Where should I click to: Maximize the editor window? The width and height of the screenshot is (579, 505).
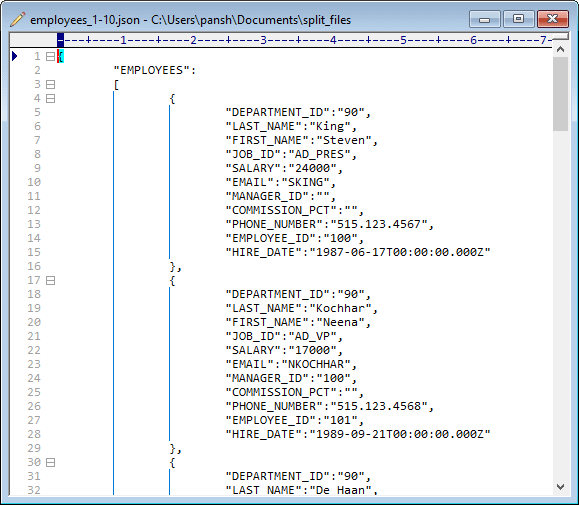click(x=518, y=19)
